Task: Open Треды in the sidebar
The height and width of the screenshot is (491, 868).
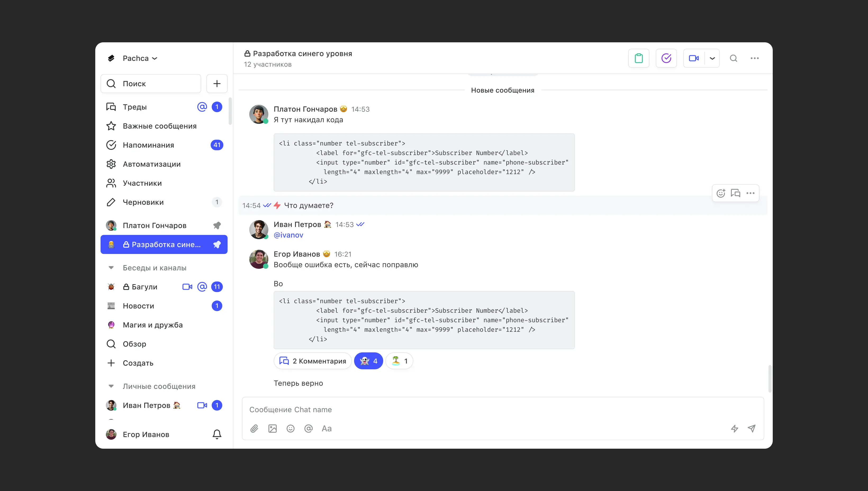Action: click(x=135, y=107)
